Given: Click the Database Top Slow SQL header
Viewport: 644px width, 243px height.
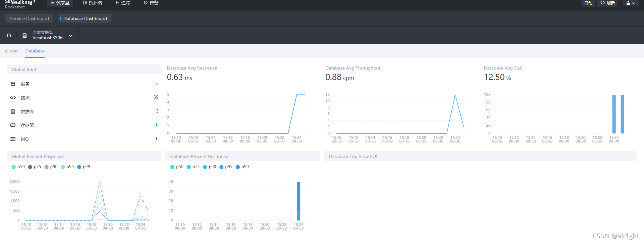Looking at the screenshot, I should 480,156.
